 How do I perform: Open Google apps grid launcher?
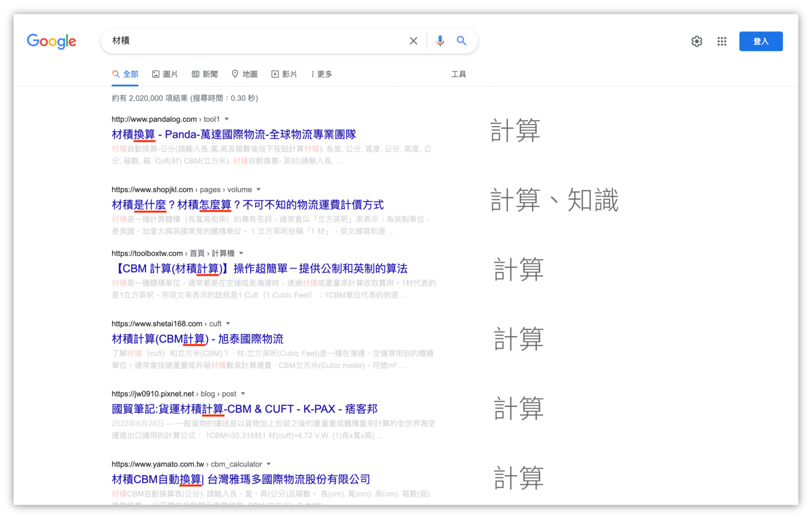722,41
